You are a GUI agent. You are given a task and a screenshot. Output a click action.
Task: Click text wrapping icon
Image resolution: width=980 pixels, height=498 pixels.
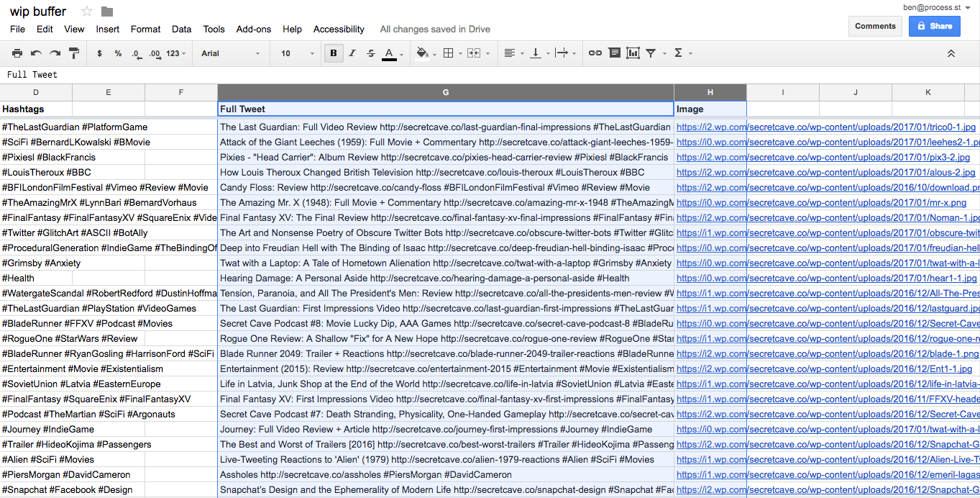tap(562, 53)
